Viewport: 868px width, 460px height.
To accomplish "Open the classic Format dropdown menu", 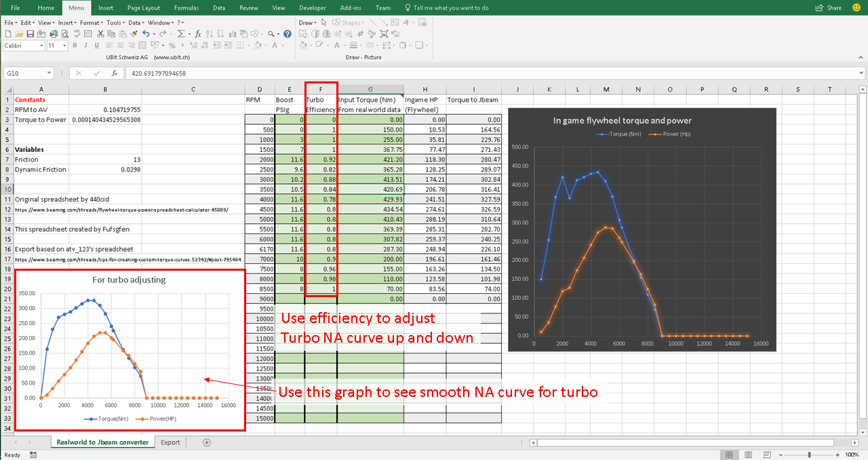I will [x=92, y=22].
